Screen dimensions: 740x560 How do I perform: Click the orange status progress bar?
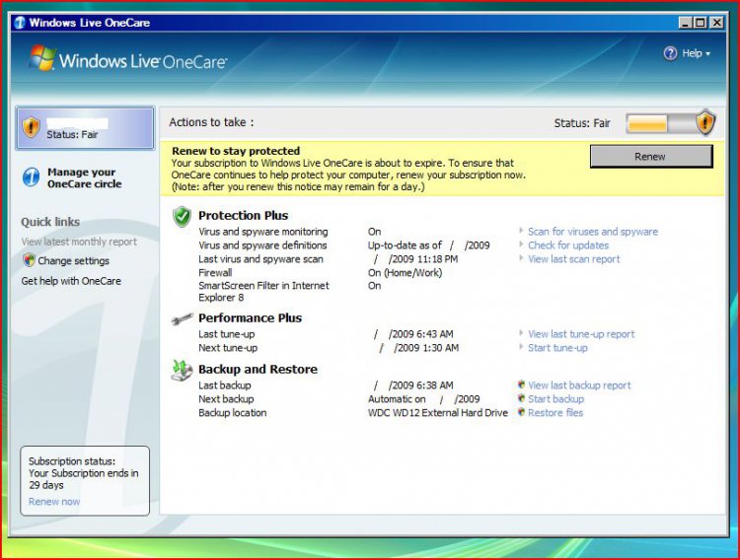(647, 124)
